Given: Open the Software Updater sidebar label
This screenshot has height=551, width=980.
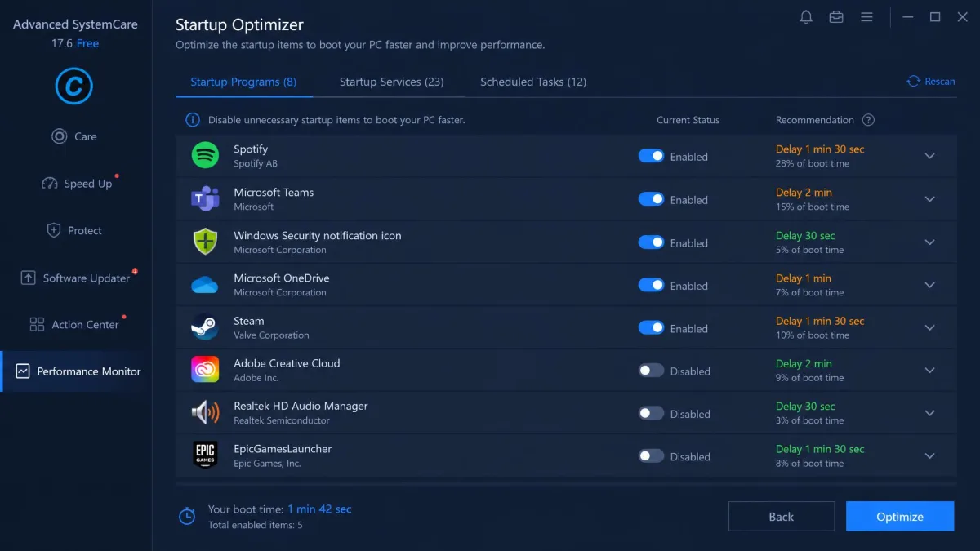Looking at the screenshot, I should pos(87,278).
